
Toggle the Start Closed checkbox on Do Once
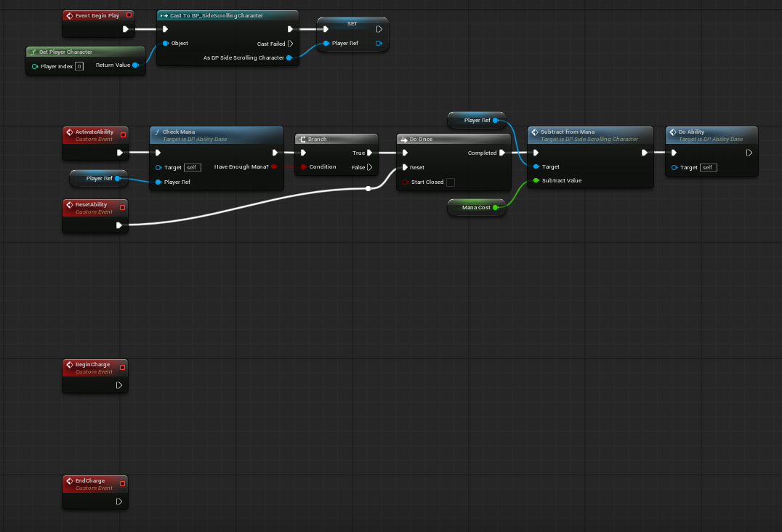point(449,182)
